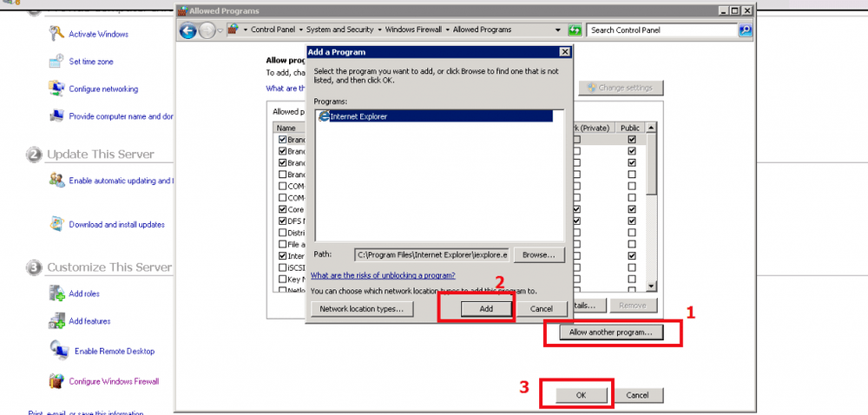Image resolution: width=868 pixels, height=415 pixels.
Task: Click Cancel in Allowed Programs window
Action: [x=637, y=395]
